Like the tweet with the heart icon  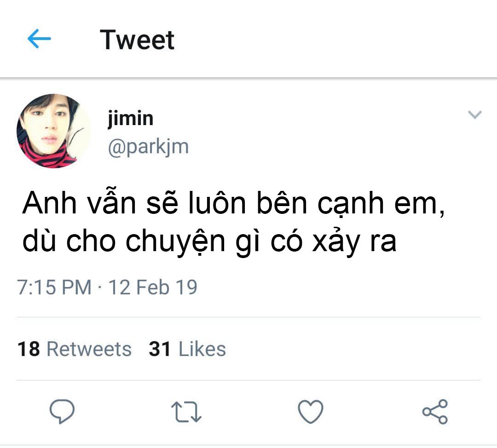coord(311,411)
